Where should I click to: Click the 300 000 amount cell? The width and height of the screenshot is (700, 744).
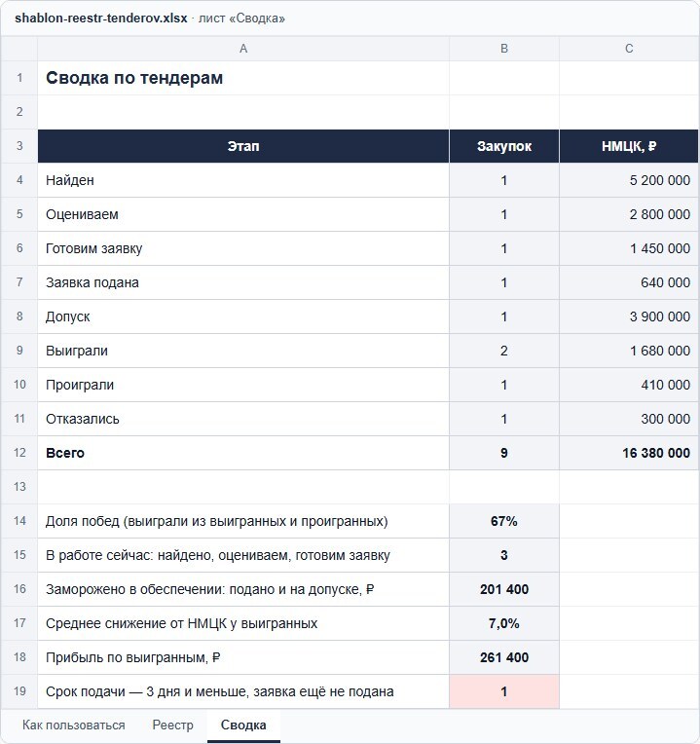(629, 419)
